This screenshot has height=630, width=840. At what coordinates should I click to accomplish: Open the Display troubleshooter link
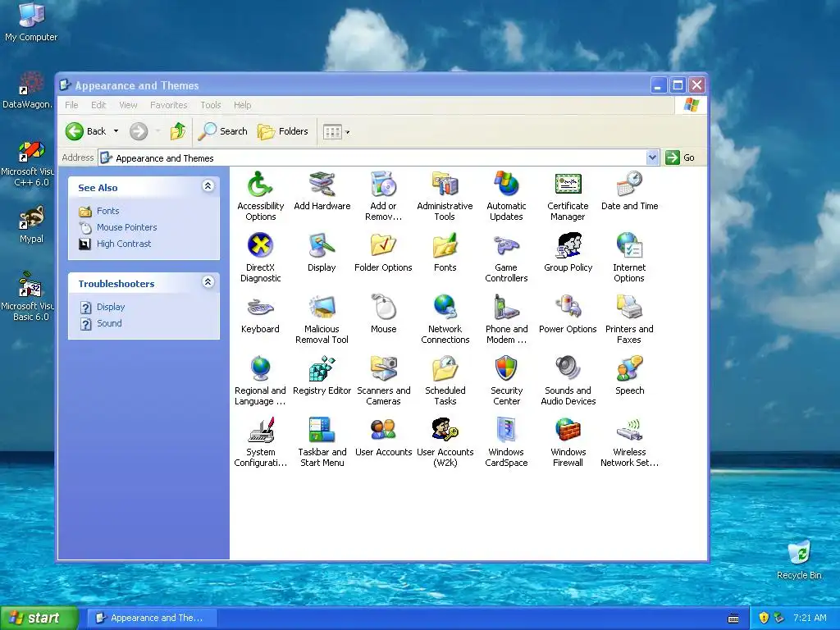coord(111,307)
